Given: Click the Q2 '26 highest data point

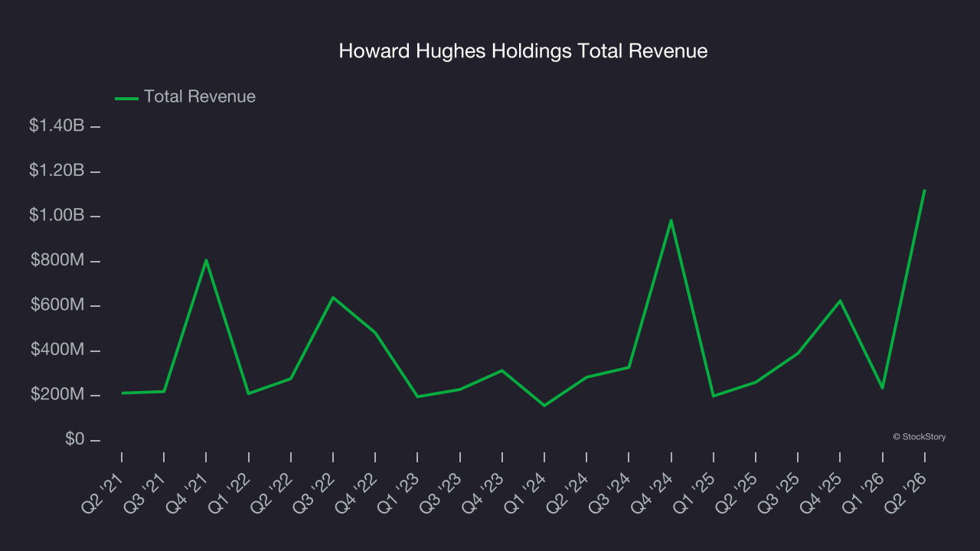Looking at the screenshot, I should coord(925,190).
